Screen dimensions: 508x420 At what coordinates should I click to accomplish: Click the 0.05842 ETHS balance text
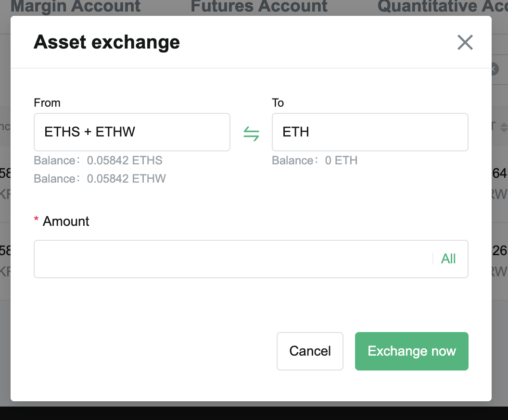(x=125, y=161)
